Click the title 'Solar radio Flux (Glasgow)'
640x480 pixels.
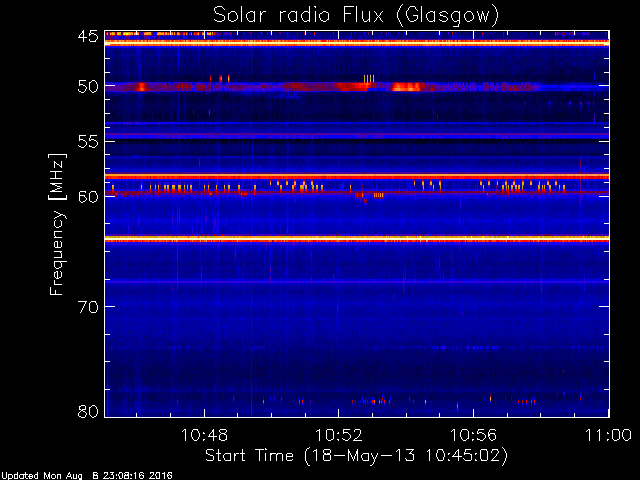tap(356, 16)
